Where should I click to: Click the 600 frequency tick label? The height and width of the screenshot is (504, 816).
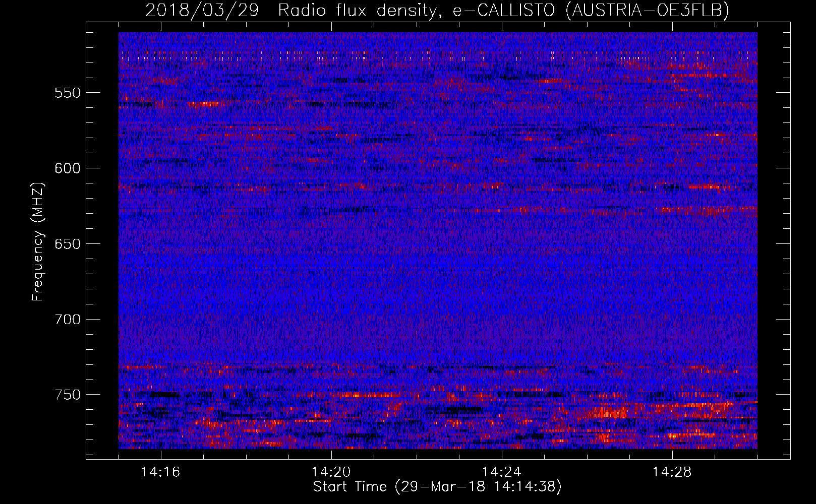(68, 168)
